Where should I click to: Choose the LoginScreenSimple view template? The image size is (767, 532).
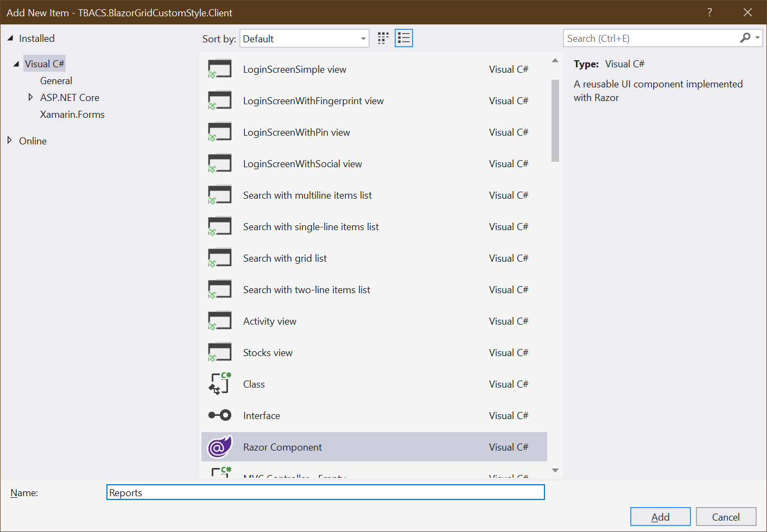tap(293, 69)
